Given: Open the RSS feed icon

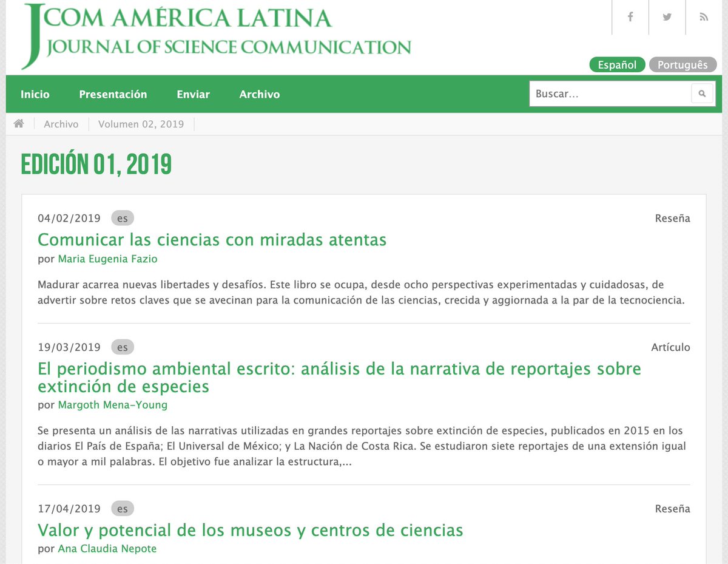Looking at the screenshot, I should (704, 17).
